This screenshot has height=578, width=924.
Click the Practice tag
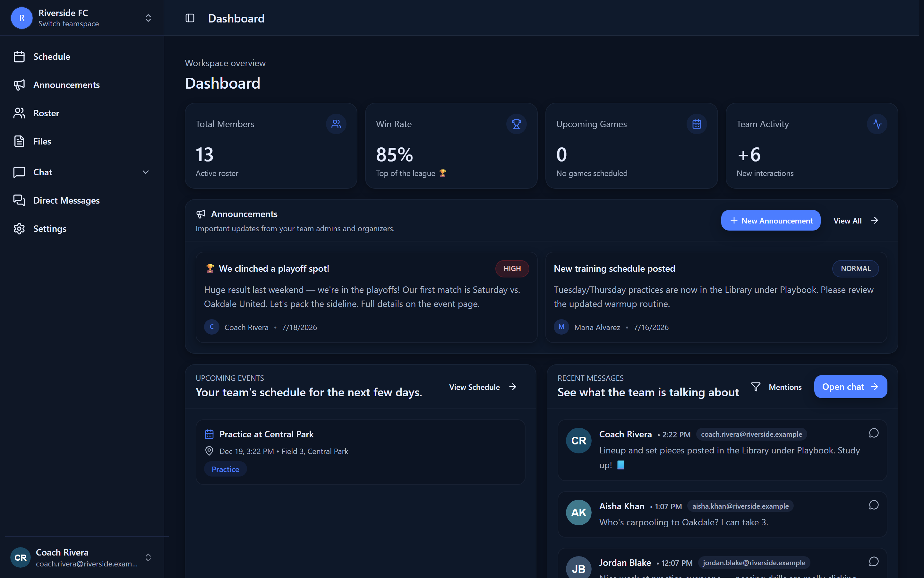tap(225, 469)
